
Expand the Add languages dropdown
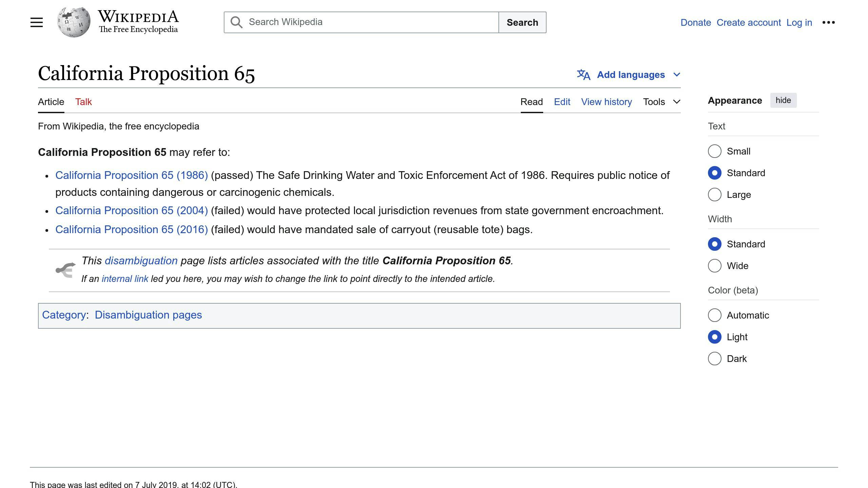point(629,75)
